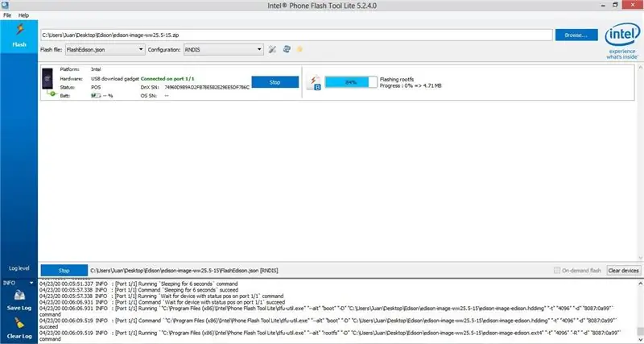The width and height of the screenshot is (644, 344).
Task: Open the Help menu
Action: (x=24, y=15)
